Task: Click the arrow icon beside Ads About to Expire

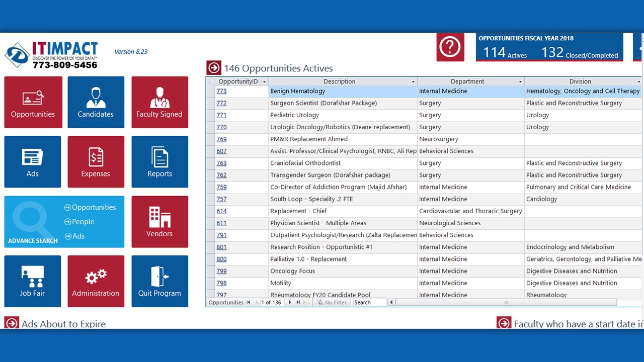Action: click(x=12, y=323)
